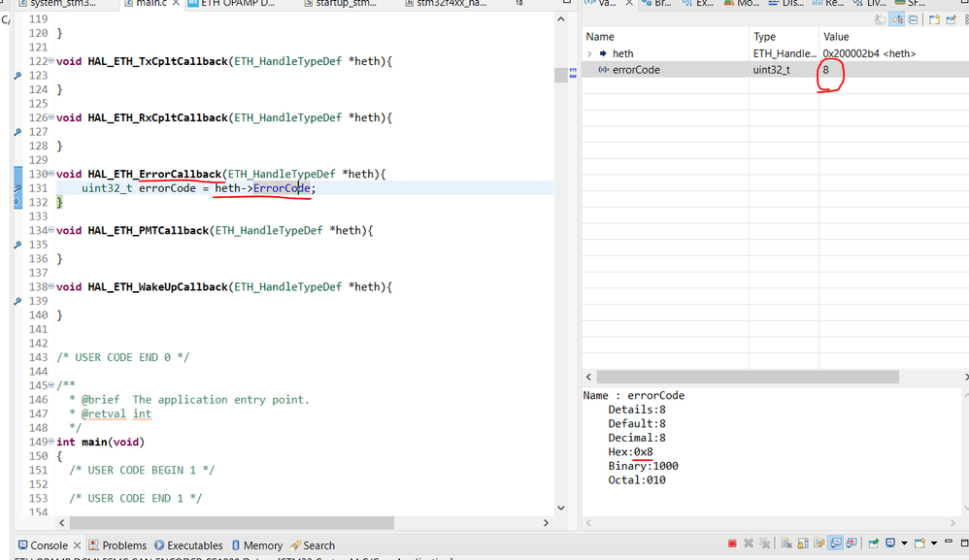This screenshot has height=560, width=969.
Task: Click the overview ruler annotation marker
Action: pos(573,74)
